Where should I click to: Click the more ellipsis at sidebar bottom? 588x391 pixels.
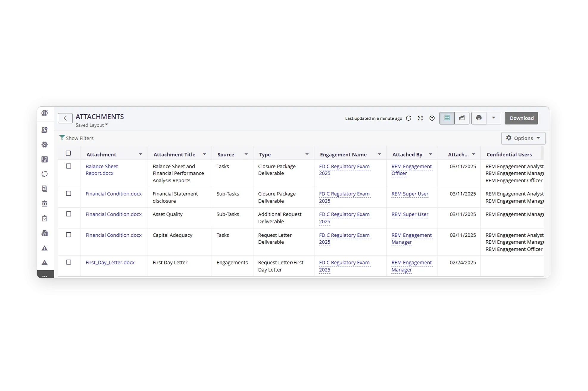click(x=45, y=276)
